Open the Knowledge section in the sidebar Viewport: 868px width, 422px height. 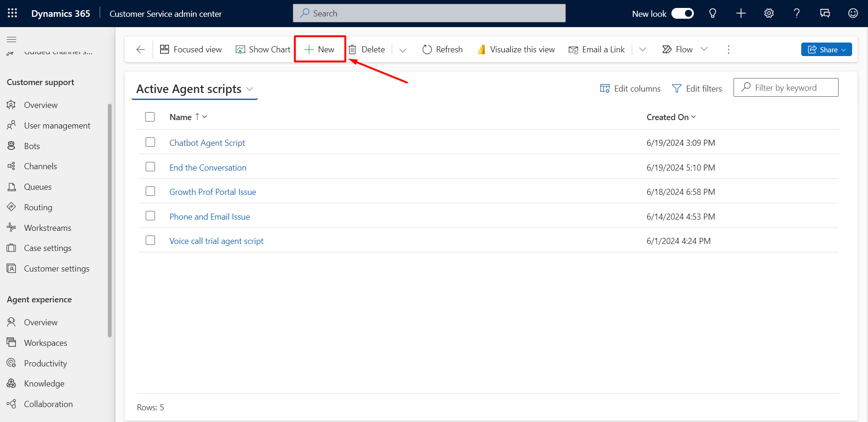(x=44, y=383)
